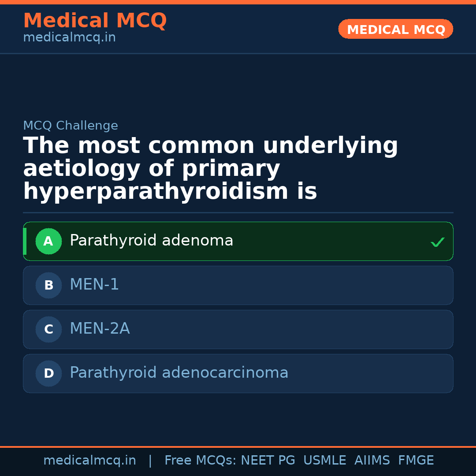Click the D letter circle badge
Screen dimensions: 476x476
(x=48, y=374)
